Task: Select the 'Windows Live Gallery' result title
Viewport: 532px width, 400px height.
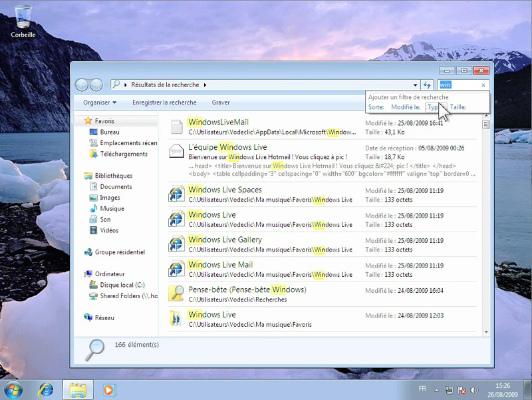Action: pyautogui.click(x=225, y=240)
